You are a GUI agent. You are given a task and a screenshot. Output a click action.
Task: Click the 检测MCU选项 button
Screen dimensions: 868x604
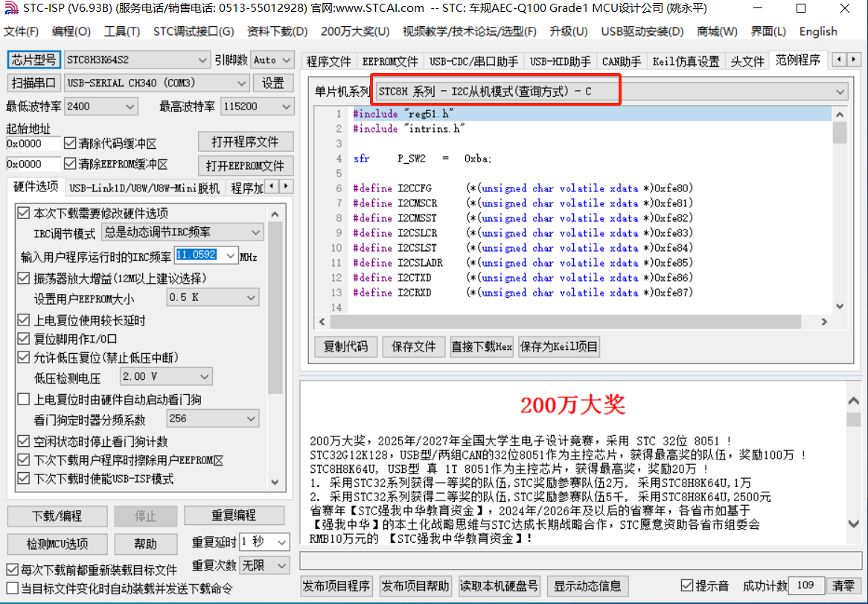click(57, 544)
